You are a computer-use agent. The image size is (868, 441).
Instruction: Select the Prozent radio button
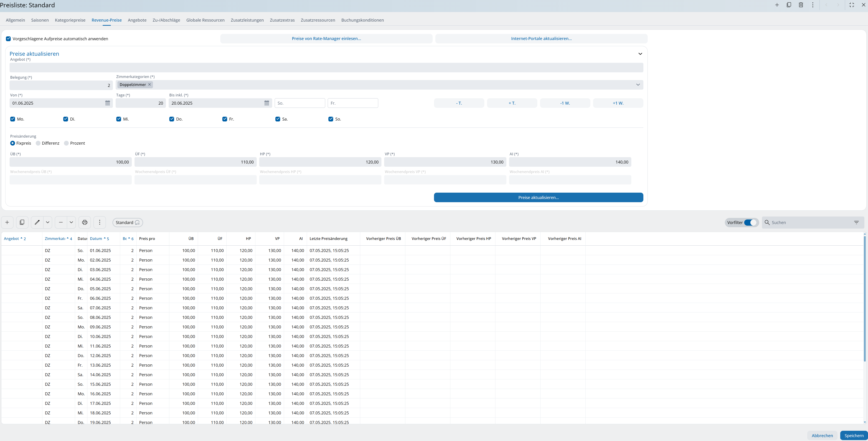66,144
